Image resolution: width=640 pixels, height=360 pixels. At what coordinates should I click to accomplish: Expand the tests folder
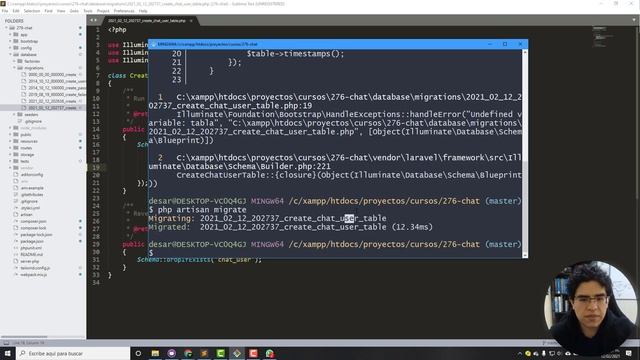[x=11, y=161]
